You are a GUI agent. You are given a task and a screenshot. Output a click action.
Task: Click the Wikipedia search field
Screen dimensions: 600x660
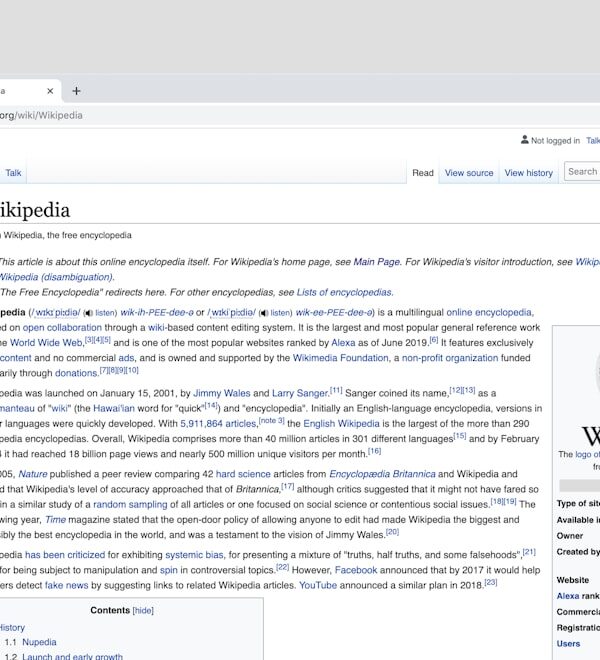pos(582,172)
